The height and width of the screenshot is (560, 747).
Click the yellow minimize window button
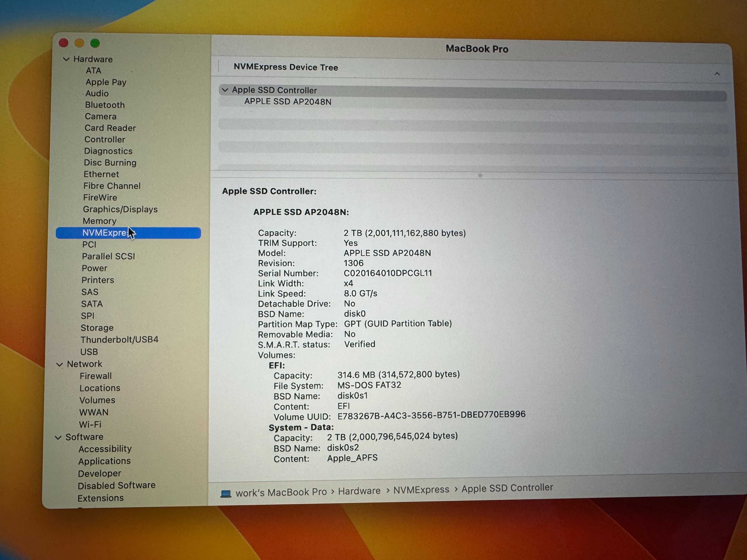tap(79, 43)
